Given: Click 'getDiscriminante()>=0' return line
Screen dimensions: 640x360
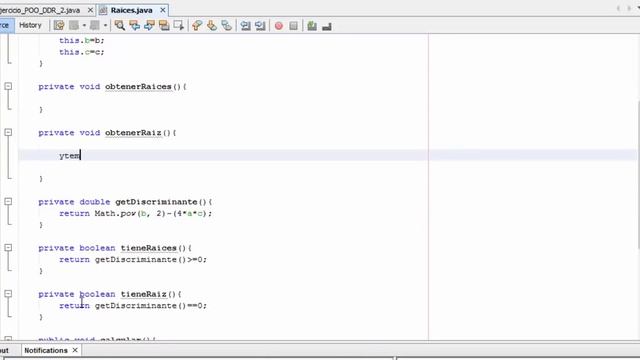Looking at the screenshot, I should click(133, 260).
